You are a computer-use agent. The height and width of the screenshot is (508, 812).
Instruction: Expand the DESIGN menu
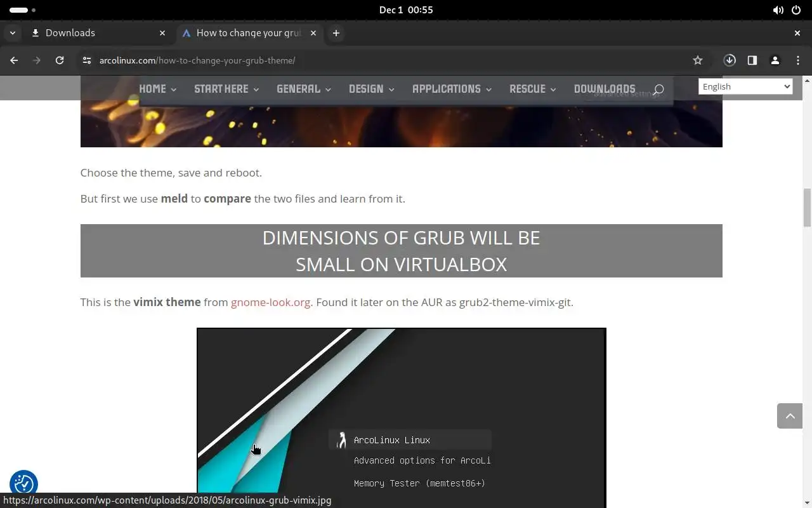372,89
